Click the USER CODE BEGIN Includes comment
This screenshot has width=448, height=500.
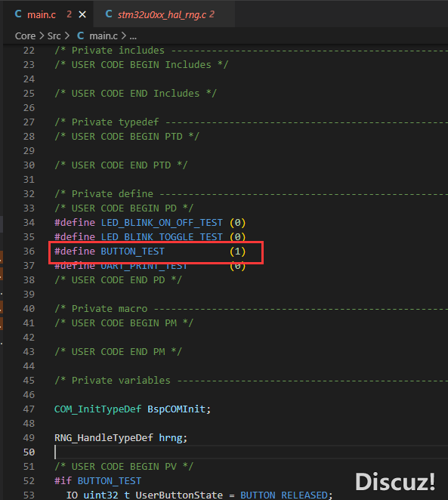pos(141,65)
